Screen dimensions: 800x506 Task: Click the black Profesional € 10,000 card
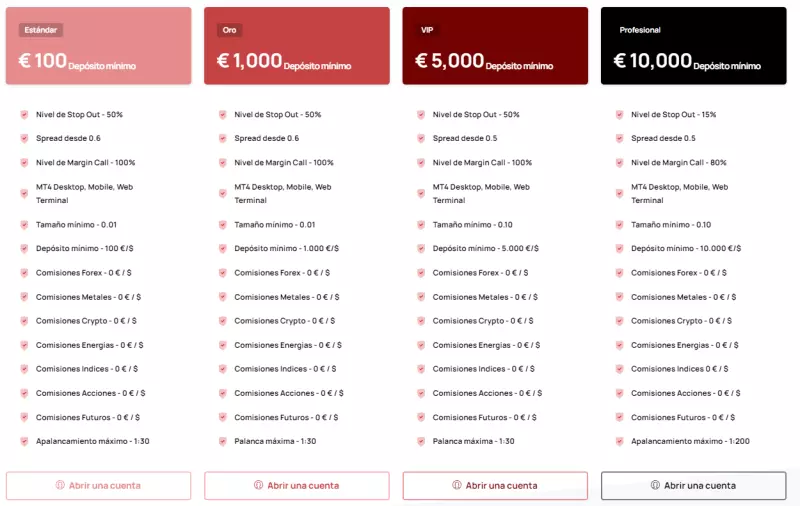[694, 46]
